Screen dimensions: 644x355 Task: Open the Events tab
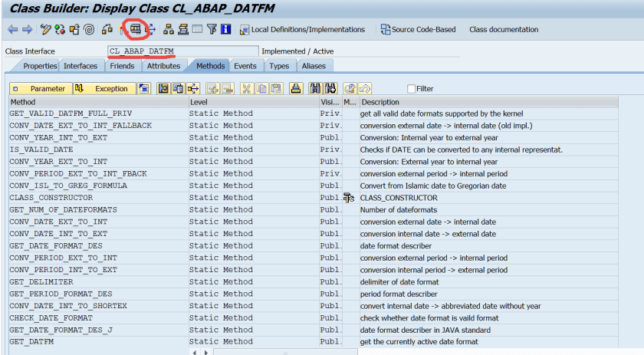(245, 66)
